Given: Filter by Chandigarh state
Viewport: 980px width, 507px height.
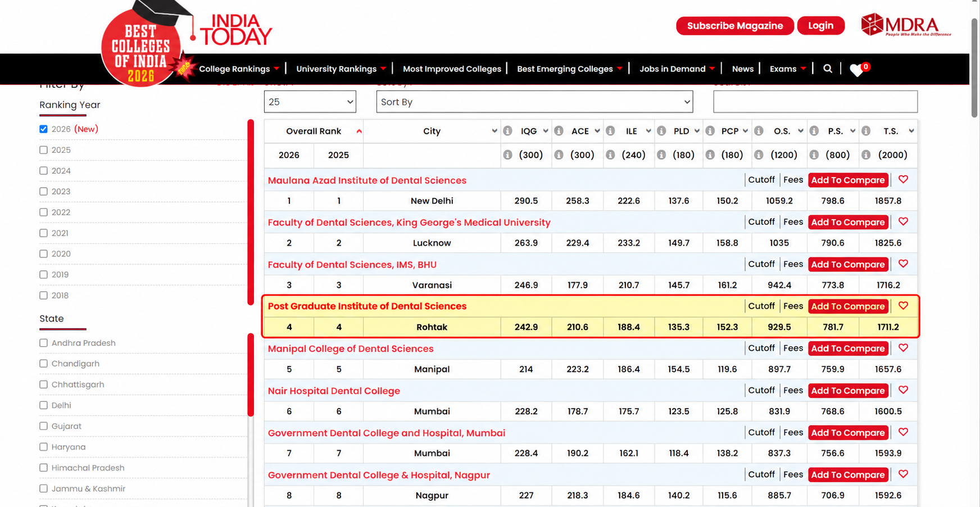Looking at the screenshot, I should click(43, 364).
